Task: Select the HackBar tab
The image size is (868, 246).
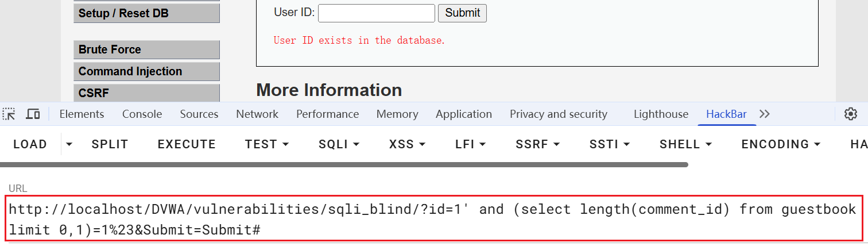Action: pyautogui.click(x=726, y=114)
